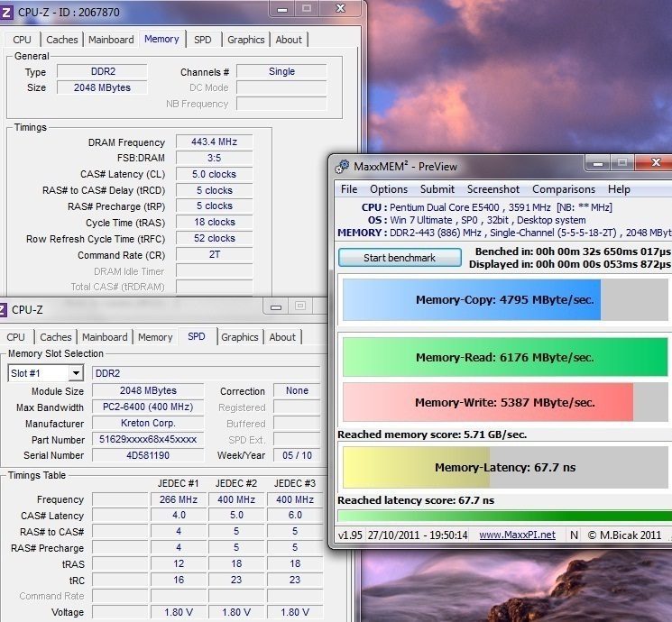Viewport: 672px width, 622px height.
Task: Minimize the lower CPU-Z window
Action: coord(276,306)
